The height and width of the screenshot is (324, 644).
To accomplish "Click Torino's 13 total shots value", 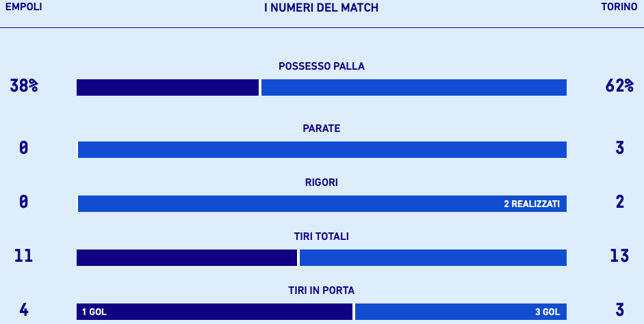I will tap(619, 256).
